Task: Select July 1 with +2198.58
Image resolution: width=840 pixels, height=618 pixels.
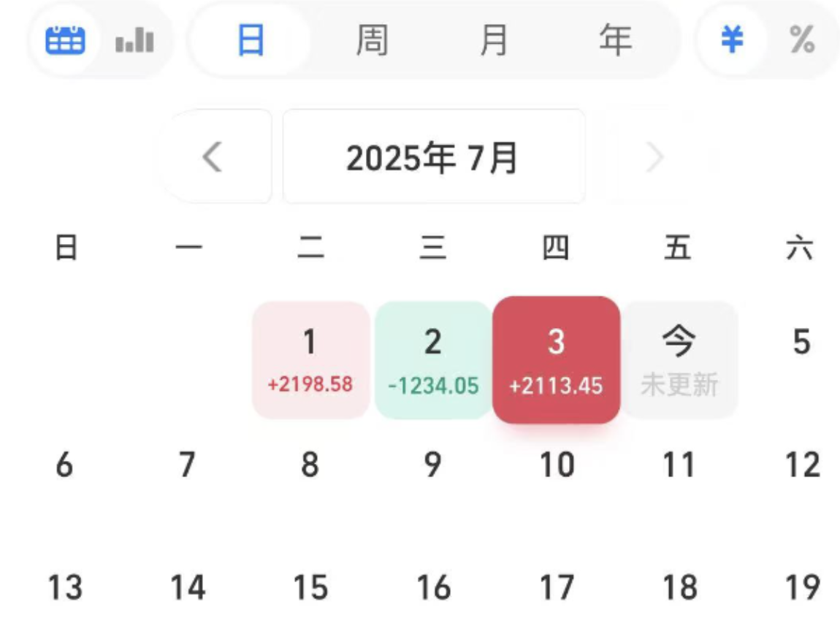Action: (310, 360)
